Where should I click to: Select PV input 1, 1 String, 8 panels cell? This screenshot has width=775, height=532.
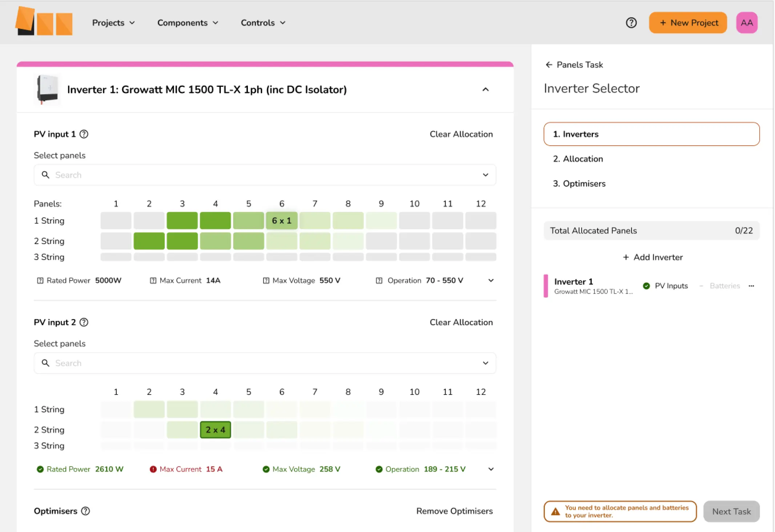tap(348, 221)
